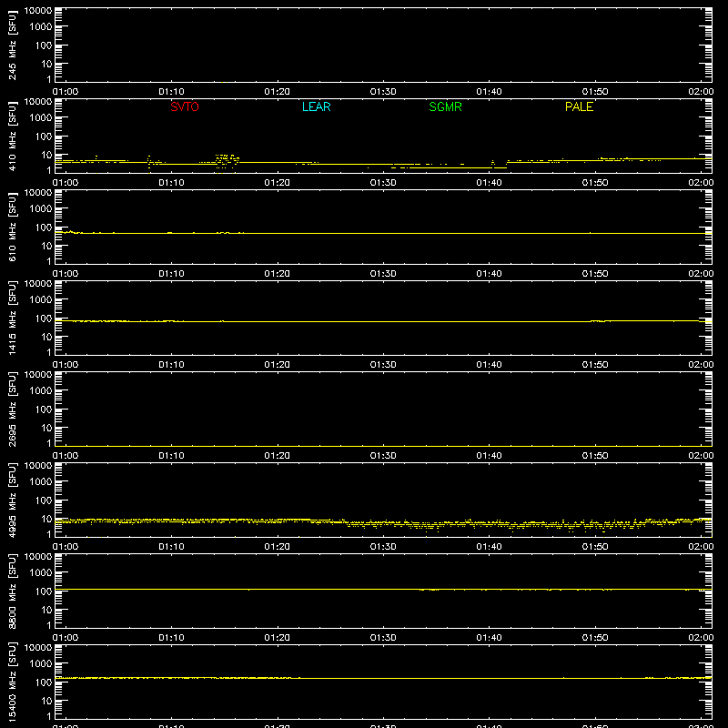Screen dimensions: 728x728
Task: Click 02:00 time label under 245 MHz plot
Action: click(701, 92)
